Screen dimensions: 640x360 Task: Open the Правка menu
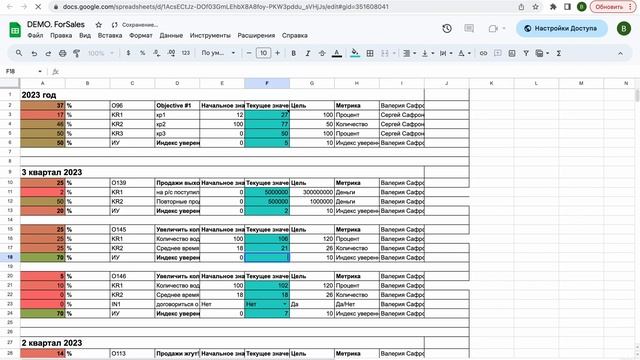61,36
